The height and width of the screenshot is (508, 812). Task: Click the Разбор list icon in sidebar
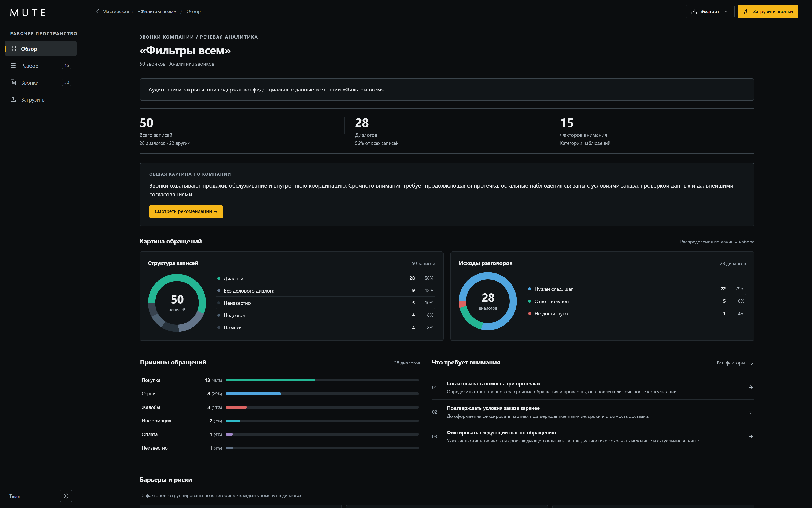(13, 66)
